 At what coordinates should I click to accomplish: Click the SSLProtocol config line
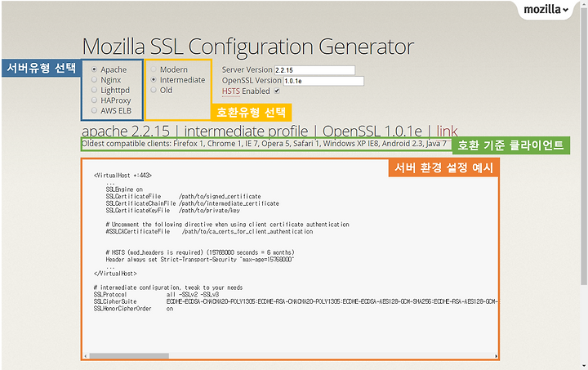(156, 295)
